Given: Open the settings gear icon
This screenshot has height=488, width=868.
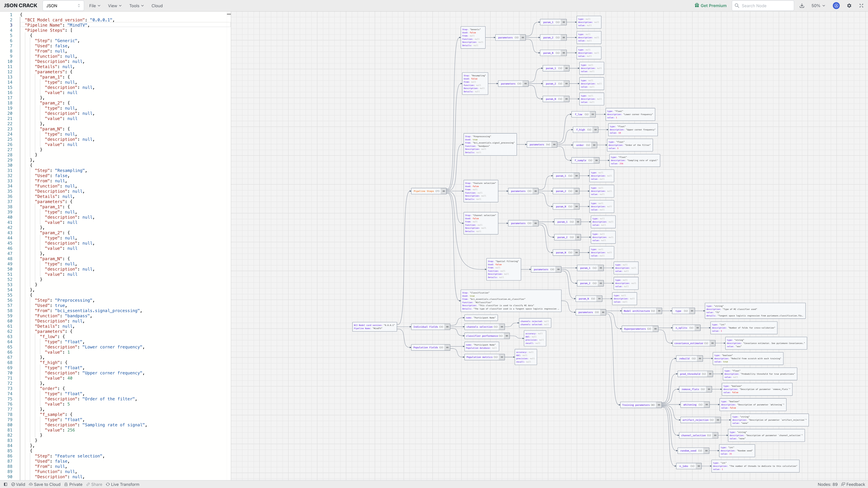Looking at the screenshot, I should (849, 6).
